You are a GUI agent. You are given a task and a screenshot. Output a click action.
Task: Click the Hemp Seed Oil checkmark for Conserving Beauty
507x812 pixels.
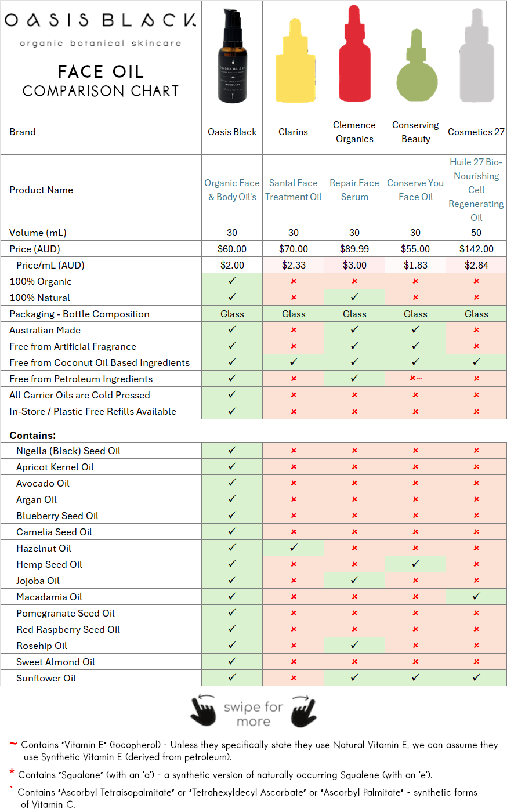[415, 564]
